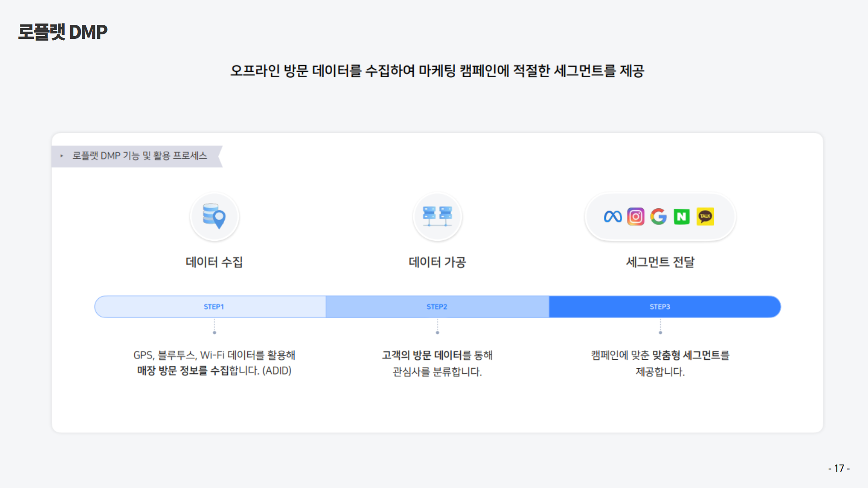Viewport: 868px width, 488px height.
Task: Click the KakaoTalk logo icon
Action: point(705,217)
